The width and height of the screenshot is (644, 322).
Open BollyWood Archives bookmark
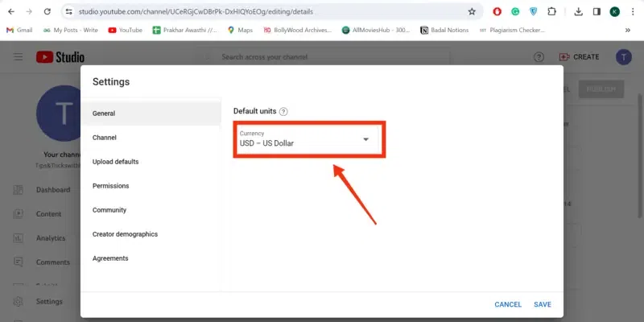pos(297,30)
